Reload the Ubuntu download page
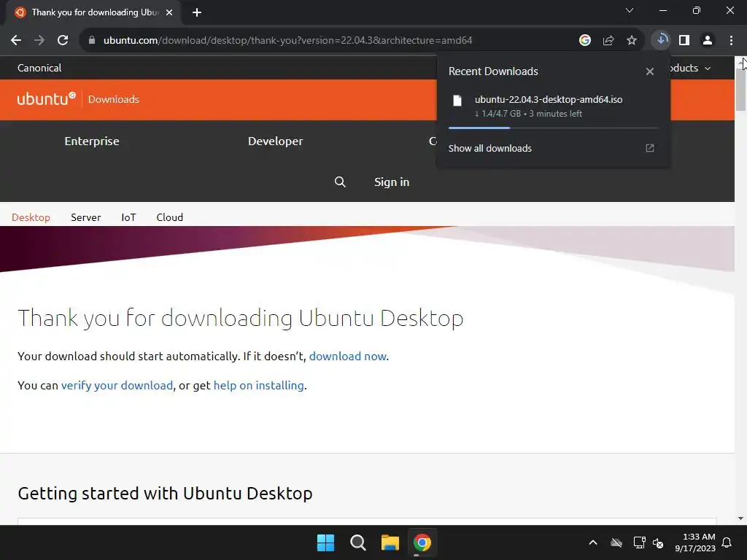Image resolution: width=747 pixels, height=560 pixels. pos(63,41)
